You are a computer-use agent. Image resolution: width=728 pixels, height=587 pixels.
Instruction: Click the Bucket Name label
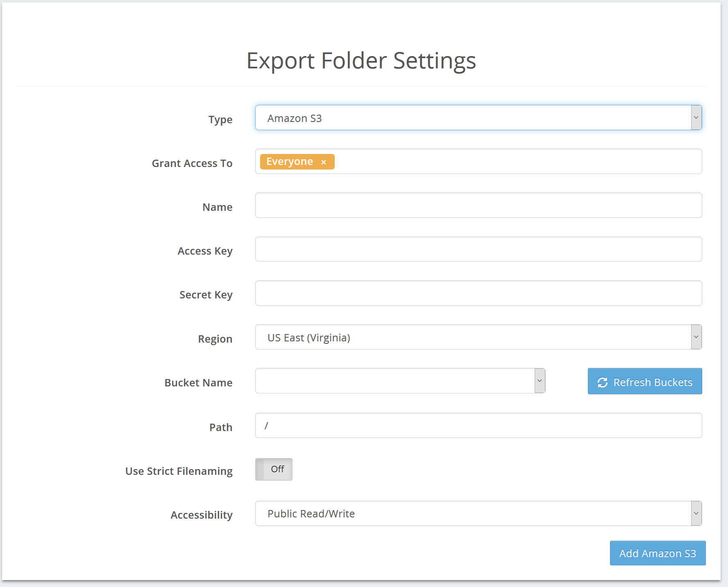pyautogui.click(x=198, y=383)
